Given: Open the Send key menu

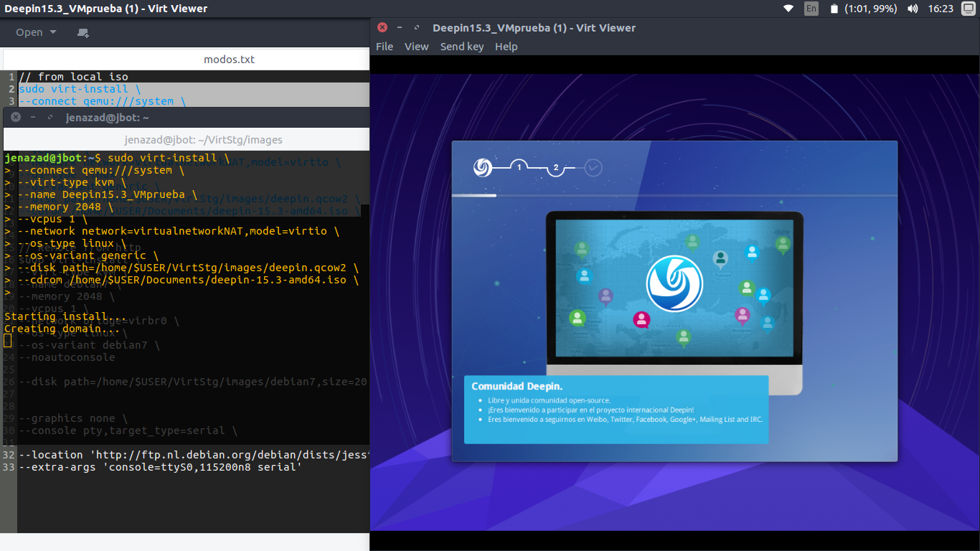Looking at the screenshot, I should coord(462,47).
